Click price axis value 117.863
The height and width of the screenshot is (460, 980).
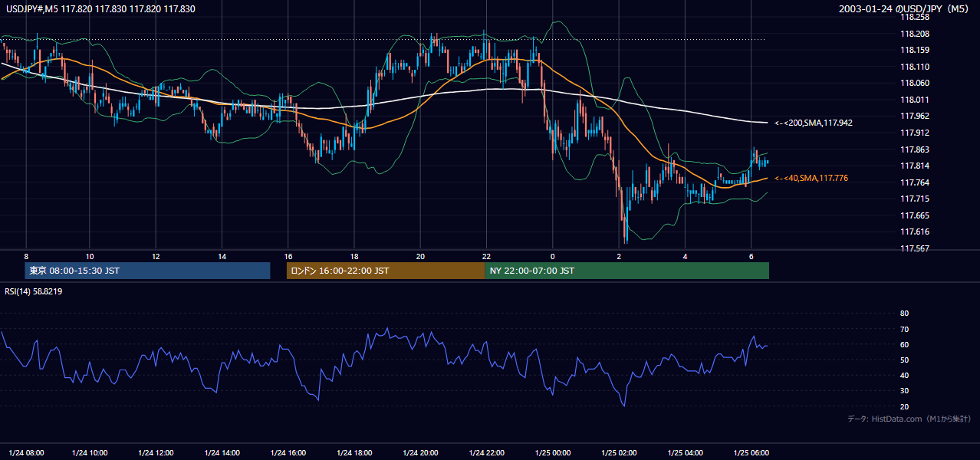click(914, 149)
